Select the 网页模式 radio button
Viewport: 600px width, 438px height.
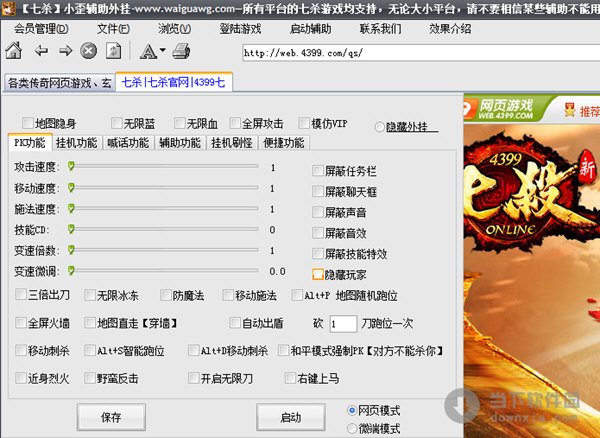click(x=352, y=411)
